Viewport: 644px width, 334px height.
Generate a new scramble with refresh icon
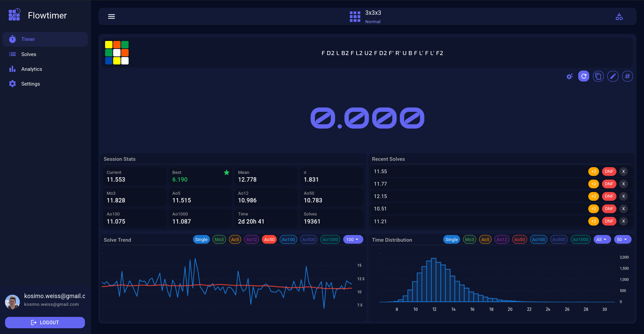coord(584,76)
